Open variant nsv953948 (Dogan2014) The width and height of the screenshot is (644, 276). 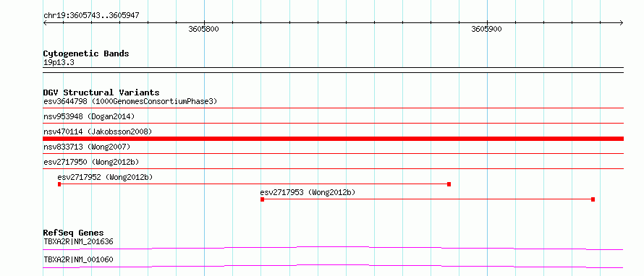coord(89,116)
